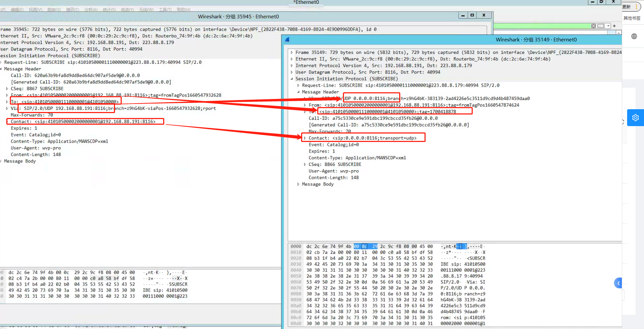Select Expires: 1 in packet 35945 window
The width and height of the screenshot is (644, 329).
point(24,128)
